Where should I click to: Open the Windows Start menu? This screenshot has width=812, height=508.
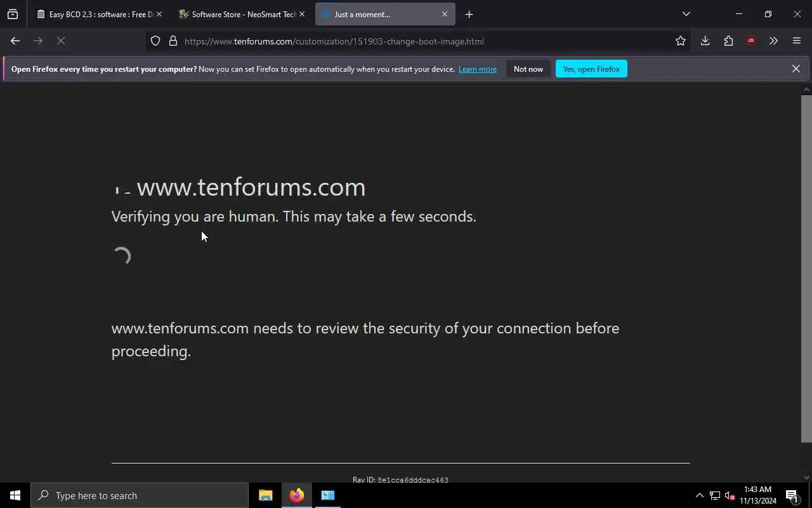tap(15, 495)
